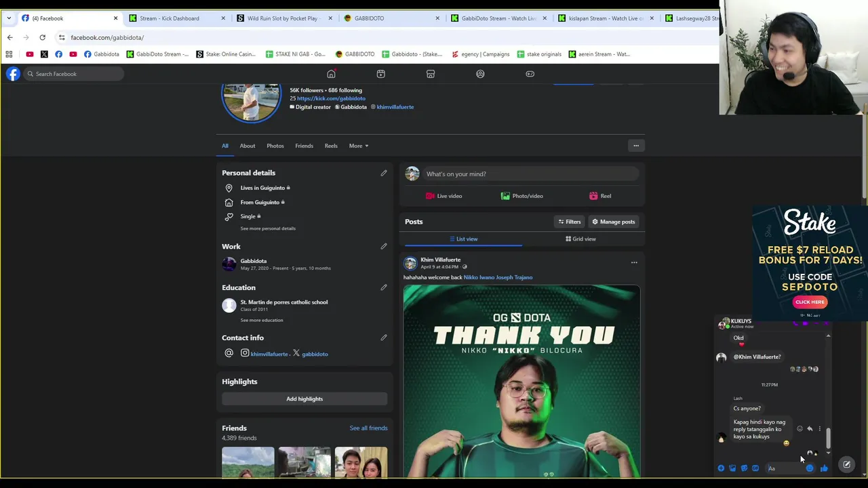The width and height of the screenshot is (868, 488).
Task: Open the X (Twitter) bookmark icon
Action: 44,54
